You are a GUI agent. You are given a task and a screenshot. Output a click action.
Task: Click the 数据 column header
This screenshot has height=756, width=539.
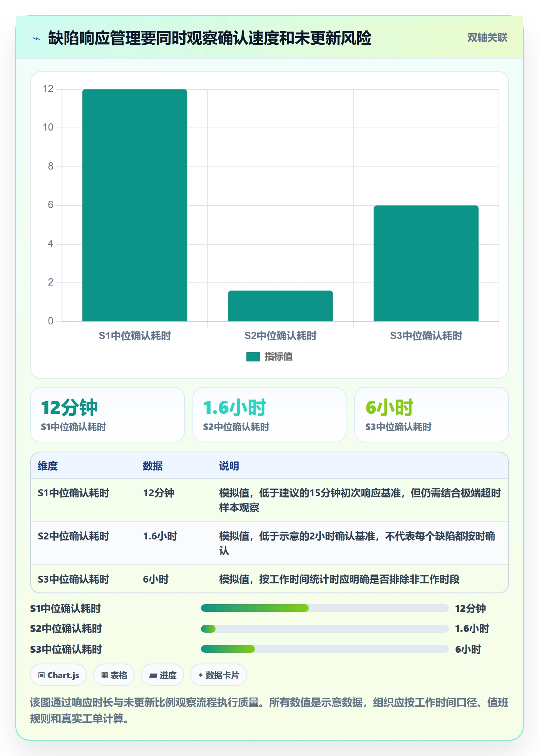pos(153,466)
